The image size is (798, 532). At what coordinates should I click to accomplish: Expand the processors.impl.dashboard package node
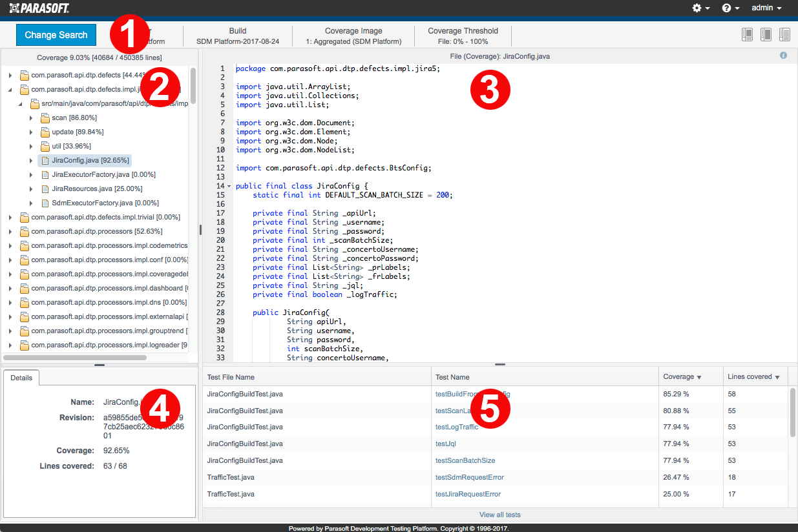point(10,289)
